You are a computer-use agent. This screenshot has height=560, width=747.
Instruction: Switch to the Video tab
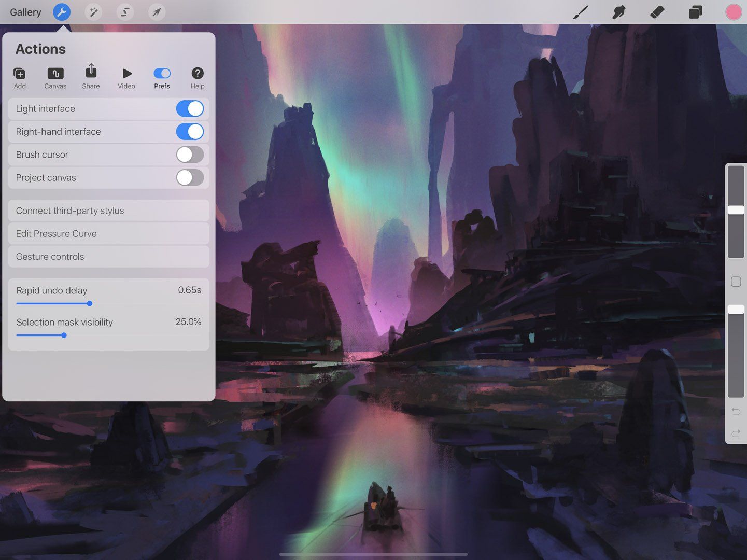coord(126,77)
